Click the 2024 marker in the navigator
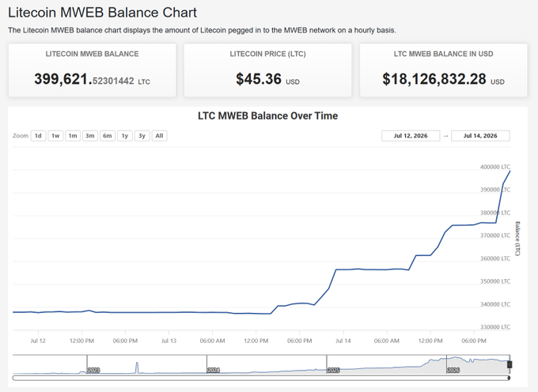Screen dimensions: 538x392 click(214, 371)
